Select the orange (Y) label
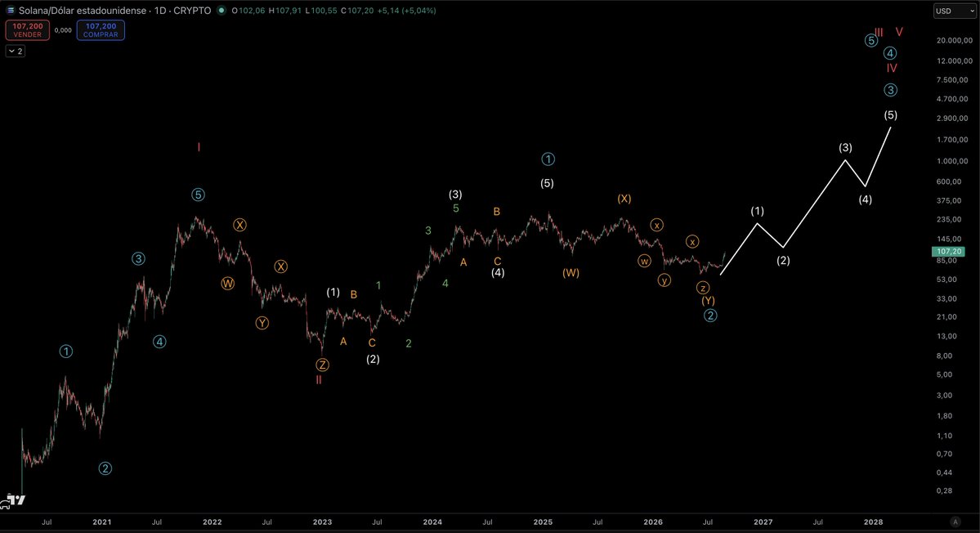Screen dimensions: 980x533 coord(708,301)
